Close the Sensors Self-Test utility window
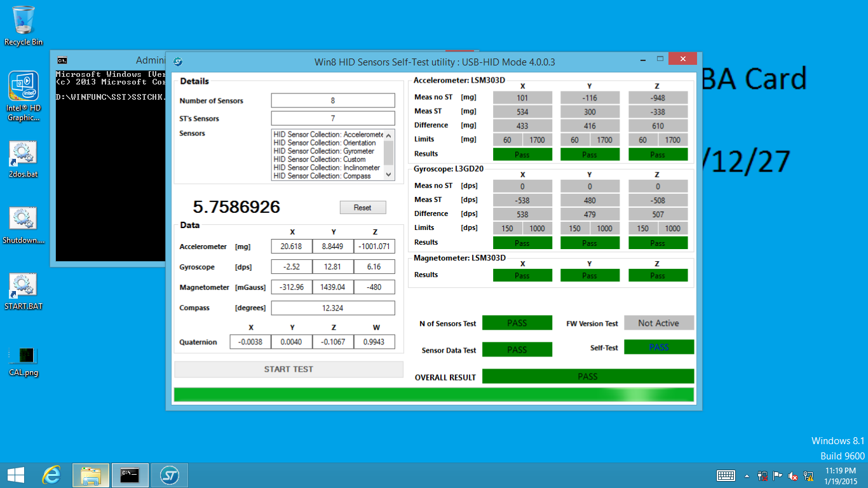The height and width of the screenshot is (488, 868). 682,58
